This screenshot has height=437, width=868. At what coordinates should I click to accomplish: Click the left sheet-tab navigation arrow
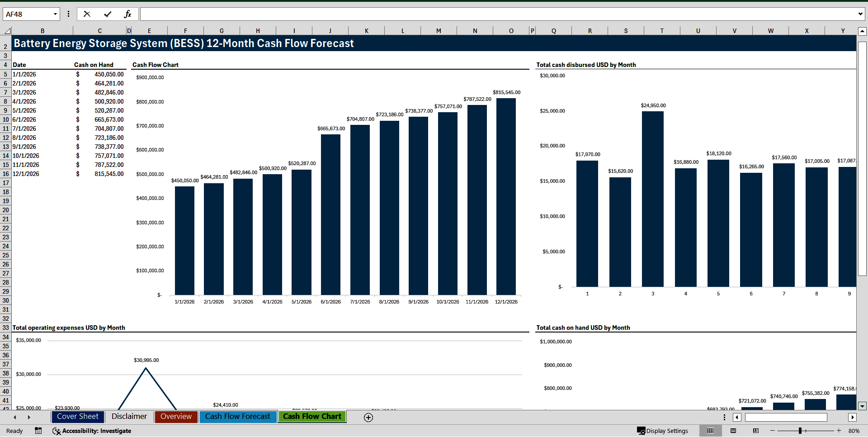(x=15, y=417)
